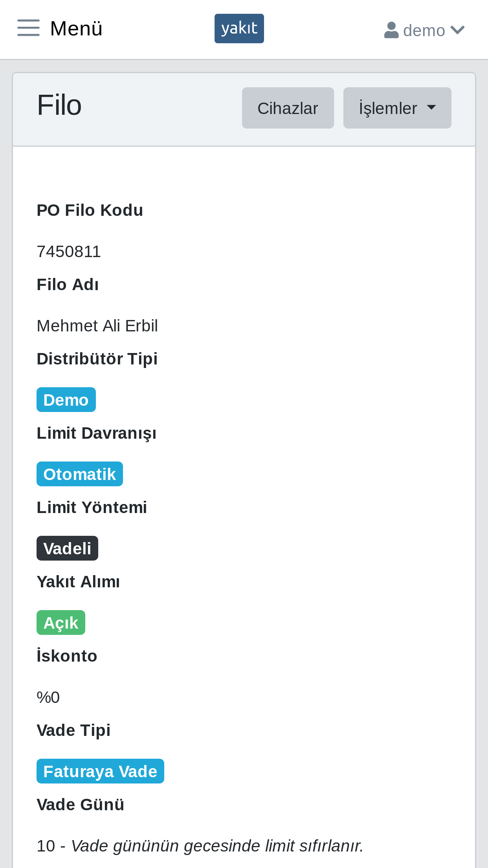Image resolution: width=488 pixels, height=868 pixels.
Task: Click the Açık fuel purchase badge
Action: coord(61,623)
